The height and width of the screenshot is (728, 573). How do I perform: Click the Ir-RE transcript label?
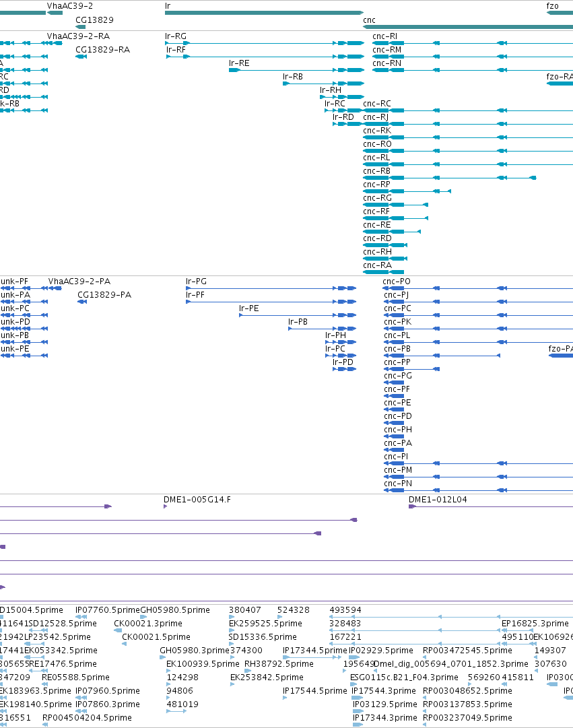(239, 63)
